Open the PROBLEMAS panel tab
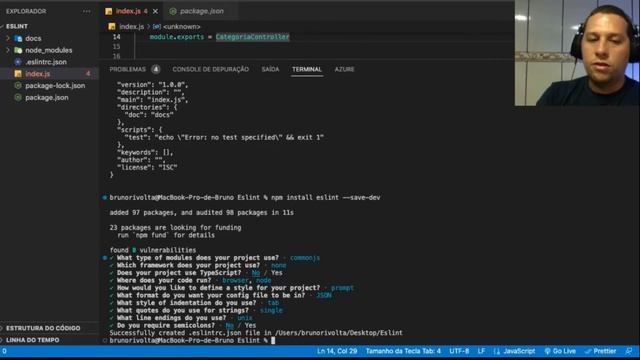 pos(127,69)
